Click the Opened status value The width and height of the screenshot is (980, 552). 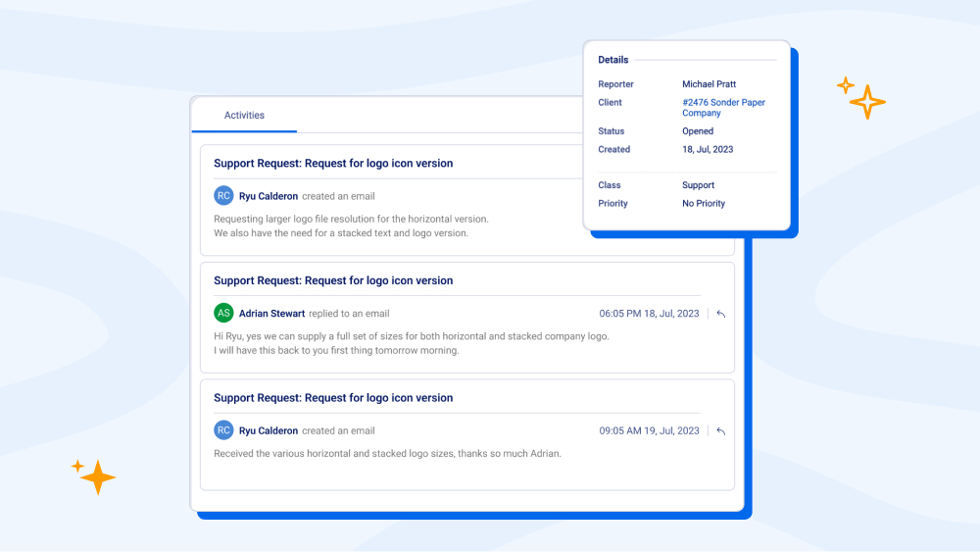pos(698,131)
